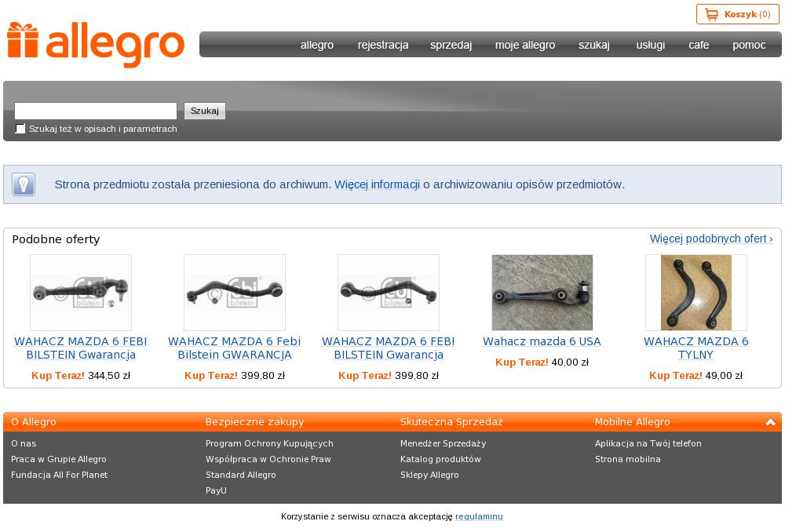The image size is (785, 532).
Task: Open the szukaj menu item
Action: (594, 45)
